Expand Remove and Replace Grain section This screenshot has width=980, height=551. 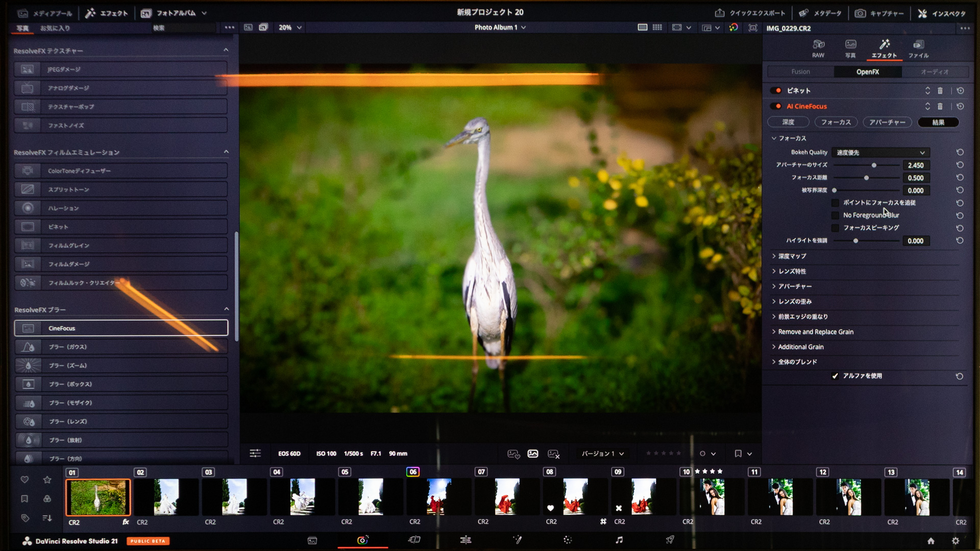click(x=815, y=332)
